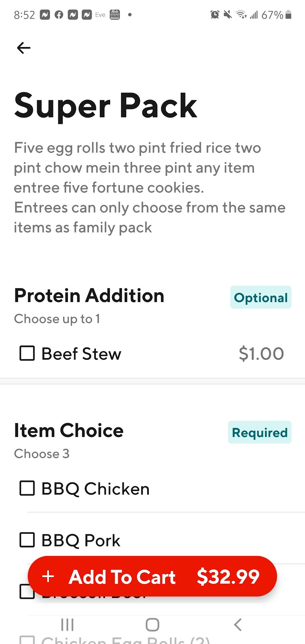
Task: Tap the battery indicator icon
Action: coord(288,14)
